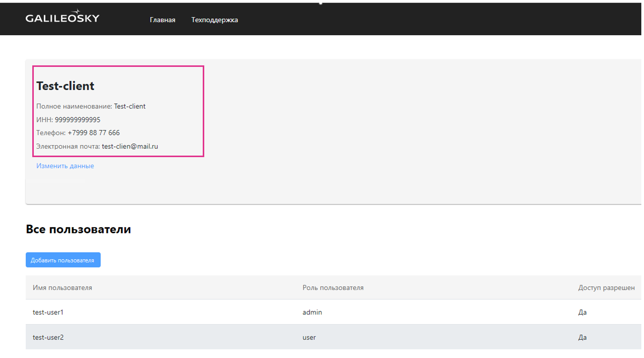
Task: Click the Полное наименование value Test-client
Action: (x=130, y=106)
